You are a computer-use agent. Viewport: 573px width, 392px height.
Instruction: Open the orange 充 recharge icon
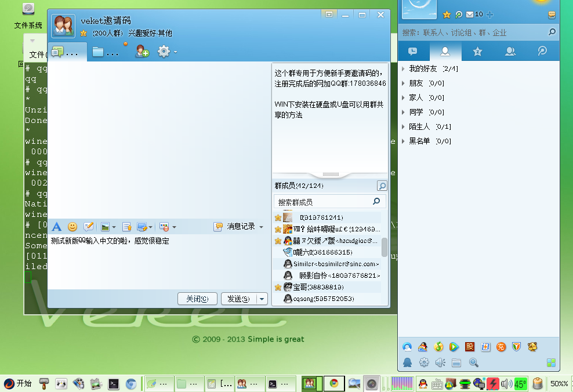[x=501, y=347]
